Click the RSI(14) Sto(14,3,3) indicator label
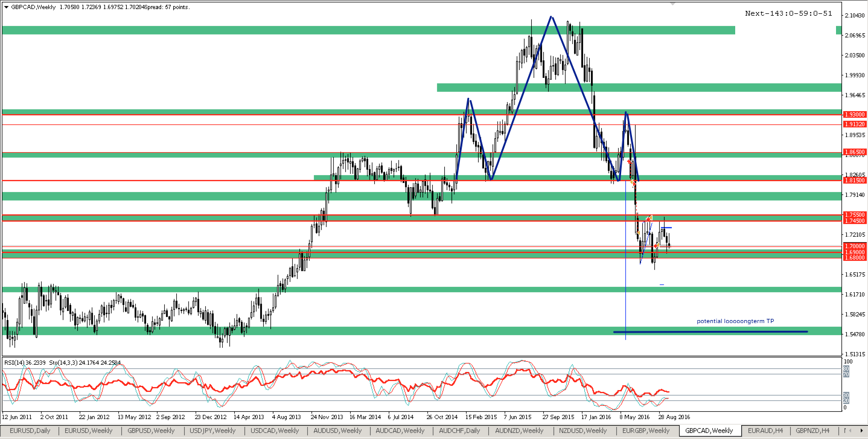The height and width of the screenshot is (439, 868). [x=63, y=363]
